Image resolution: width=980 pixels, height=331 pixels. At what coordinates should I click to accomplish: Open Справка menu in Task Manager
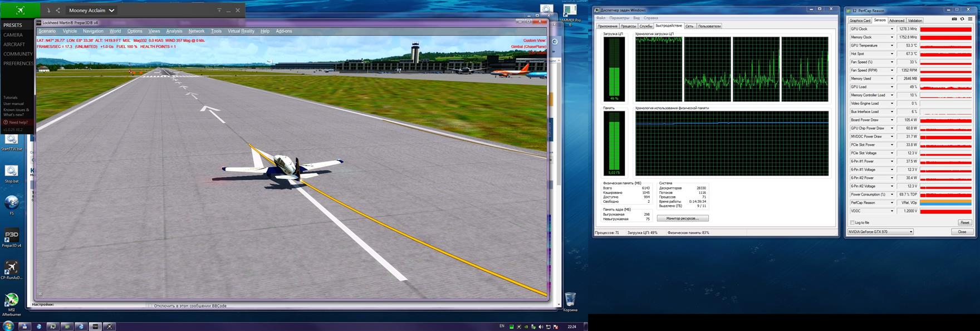[651, 18]
